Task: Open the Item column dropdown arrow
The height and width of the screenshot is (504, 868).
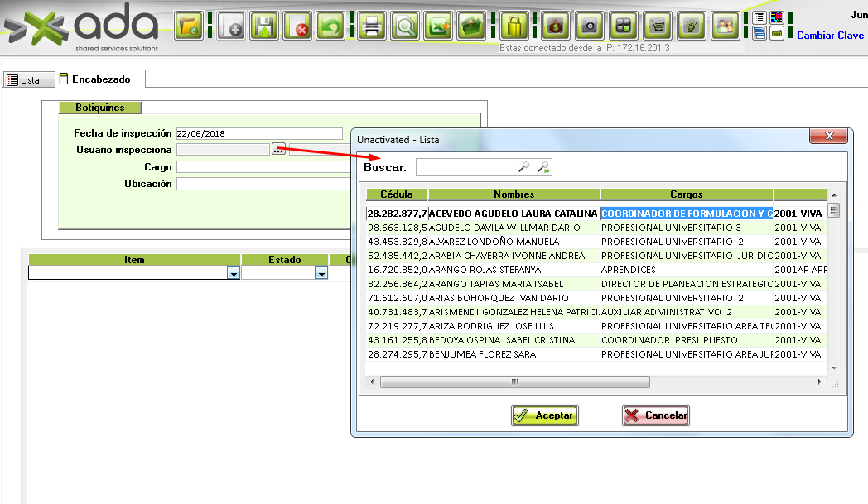Action: (234, 273)
